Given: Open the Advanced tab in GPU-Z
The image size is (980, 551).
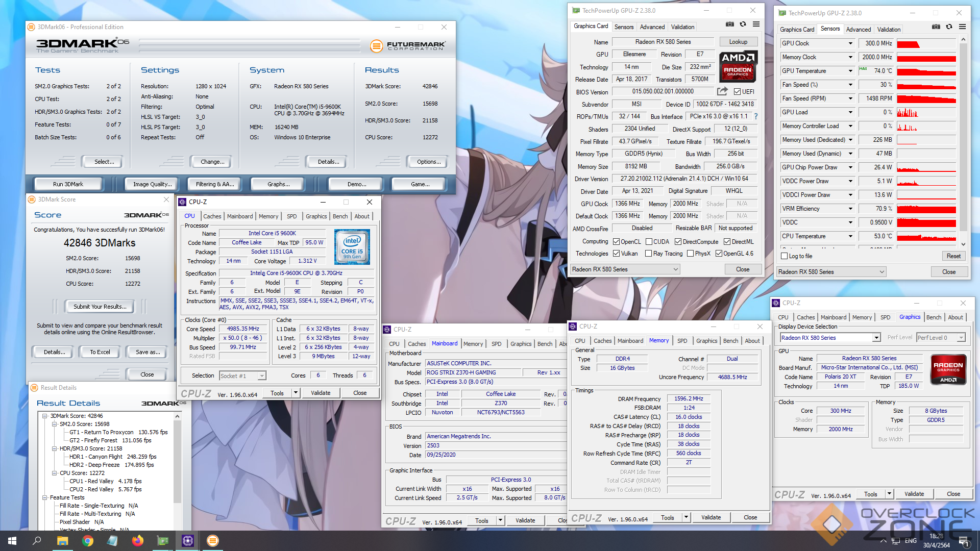Looking at the screenshot, I should [652, 27].
